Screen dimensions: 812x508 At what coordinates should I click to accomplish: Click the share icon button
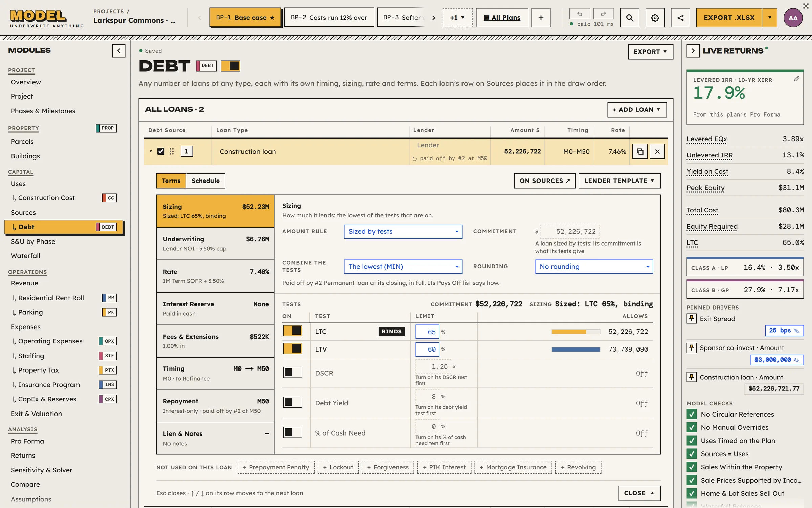click(680, 18)
